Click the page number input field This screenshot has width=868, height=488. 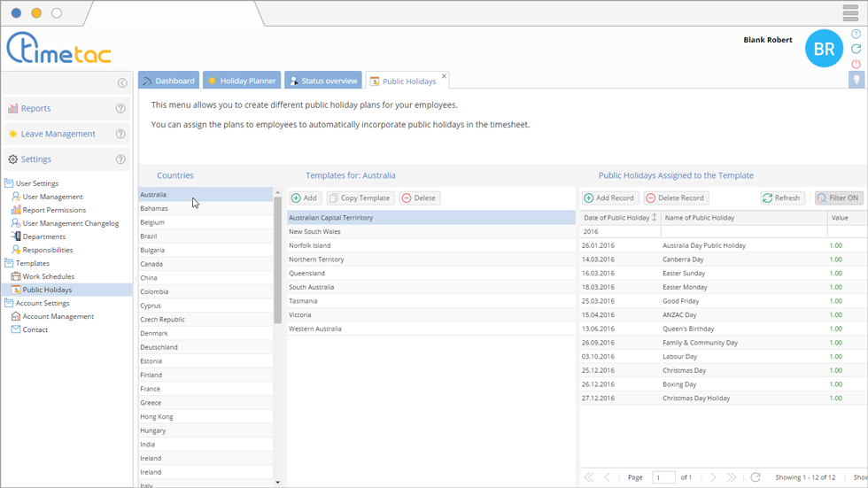point(663,477)
